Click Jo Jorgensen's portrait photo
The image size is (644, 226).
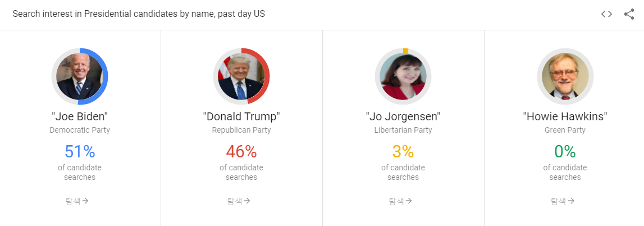pyautogui.click(x=403, y=76)
